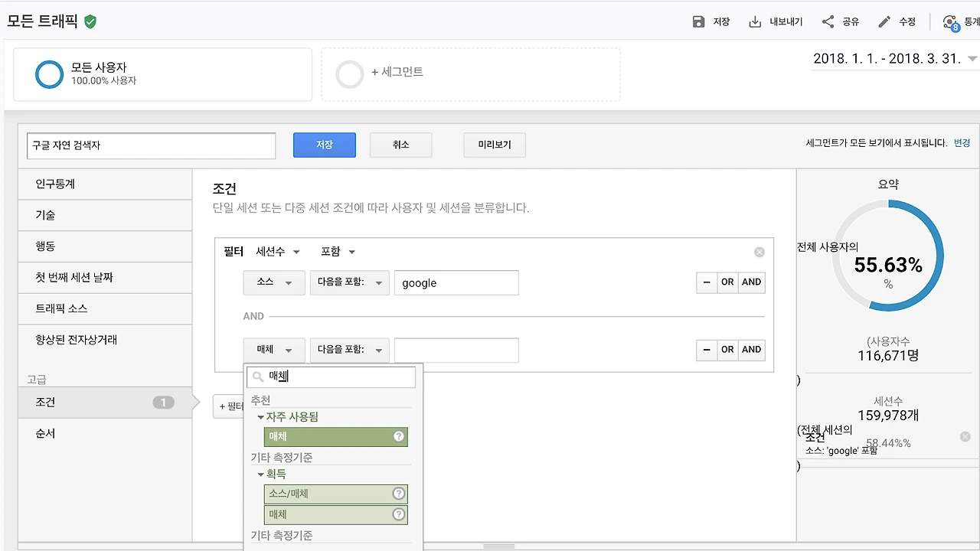Select the 트래픽 소스 tab
Screen dimensions: 980x551
click(x=105, y=308)
